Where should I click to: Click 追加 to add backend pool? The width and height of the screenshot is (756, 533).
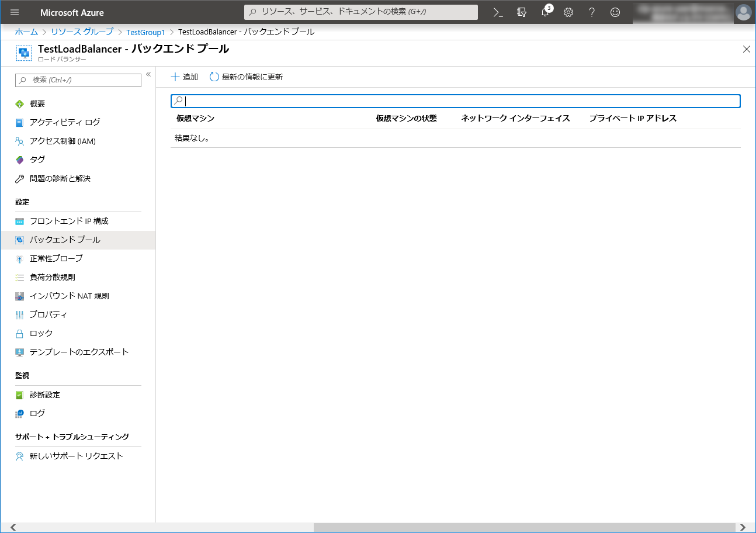[x=184, y=77]
